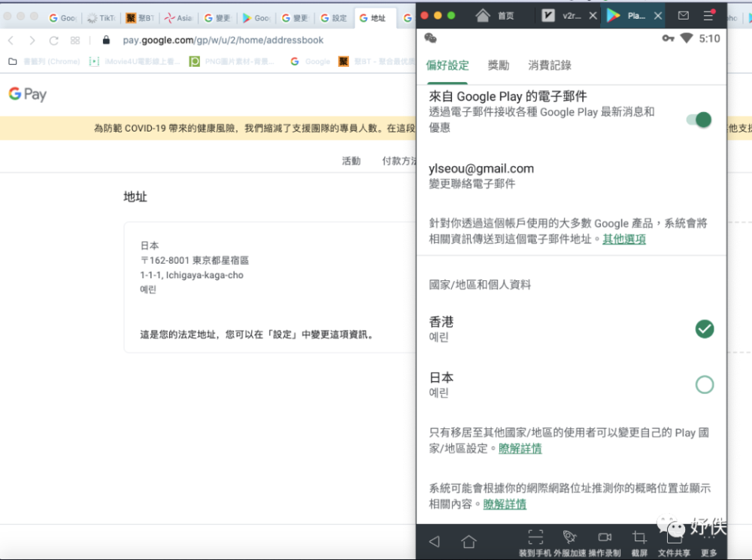Image resolution: width=752 pixels, height=560 pixels.
Task: Click the padlock site security icon
Action: click(107, 40)
